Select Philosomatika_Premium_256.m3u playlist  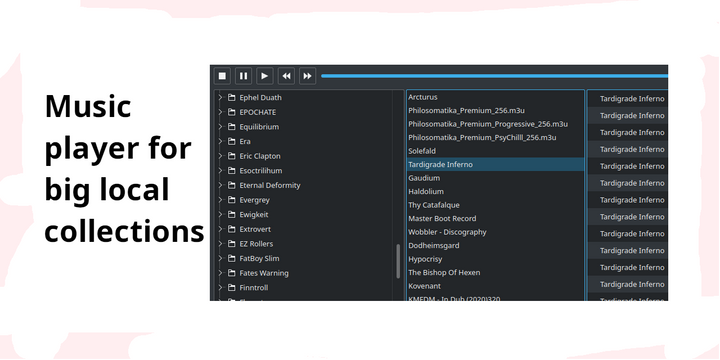[495, 111]
